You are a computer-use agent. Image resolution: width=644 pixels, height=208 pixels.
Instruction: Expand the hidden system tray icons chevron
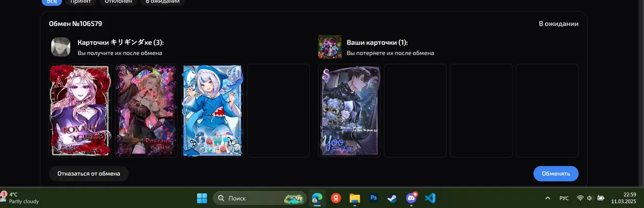[548, 198]
